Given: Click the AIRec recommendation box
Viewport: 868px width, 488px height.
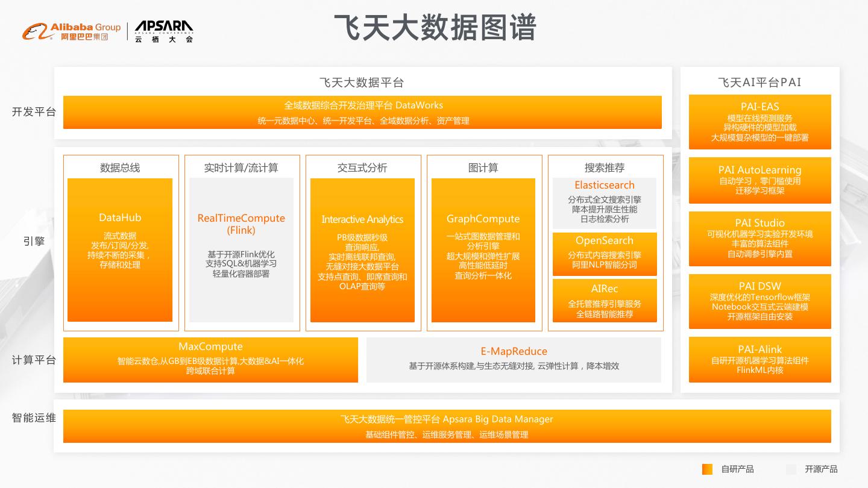Looking at the screenshot, I should (605, 300).
